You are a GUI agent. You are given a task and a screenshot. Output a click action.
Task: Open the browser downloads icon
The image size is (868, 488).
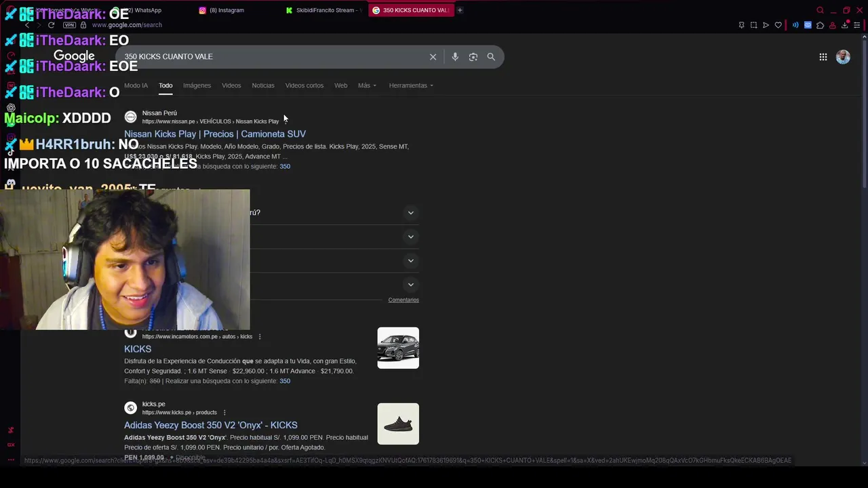click(x=845, y=25)
